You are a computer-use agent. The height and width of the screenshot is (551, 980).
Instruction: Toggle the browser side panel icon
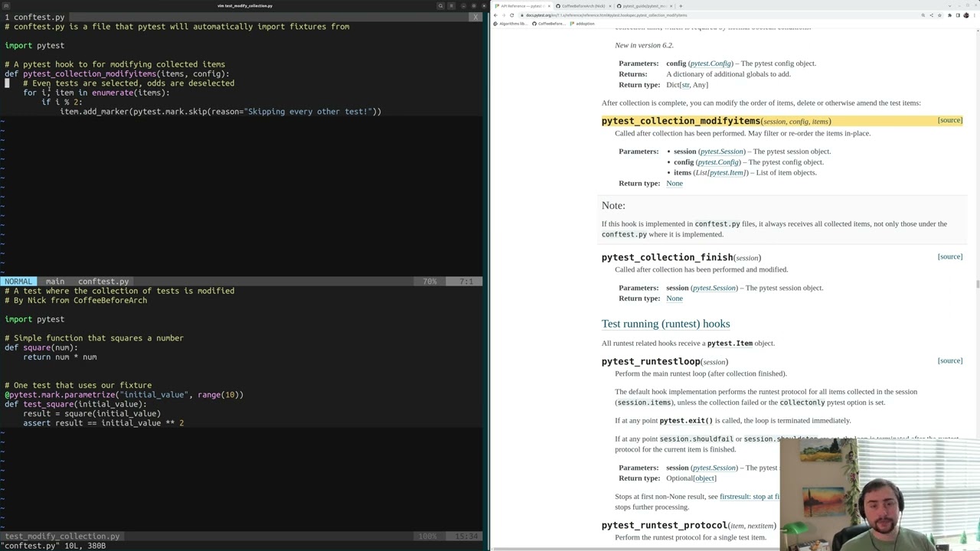point(959,15)
